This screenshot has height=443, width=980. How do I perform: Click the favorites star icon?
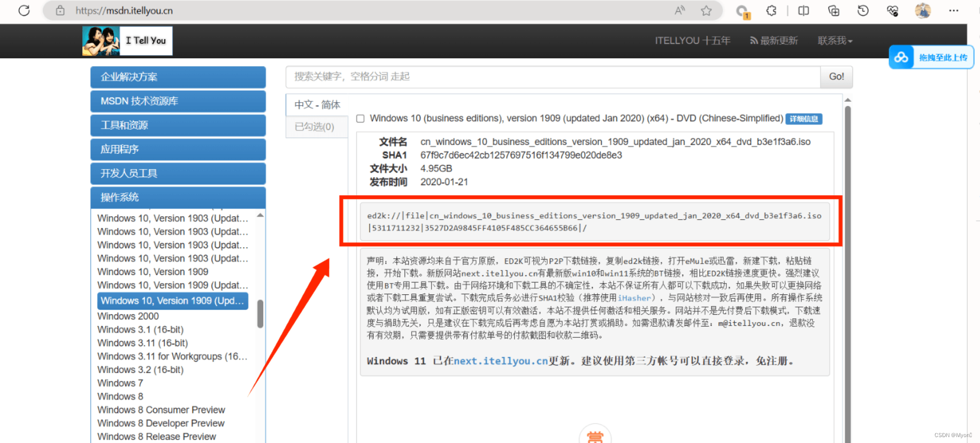pyautogui.click(x=706, y=11)
